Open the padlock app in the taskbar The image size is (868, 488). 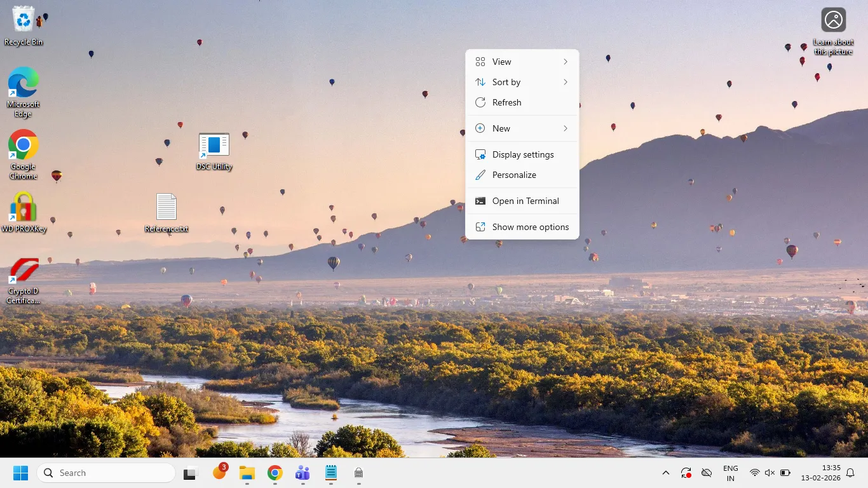358,473
